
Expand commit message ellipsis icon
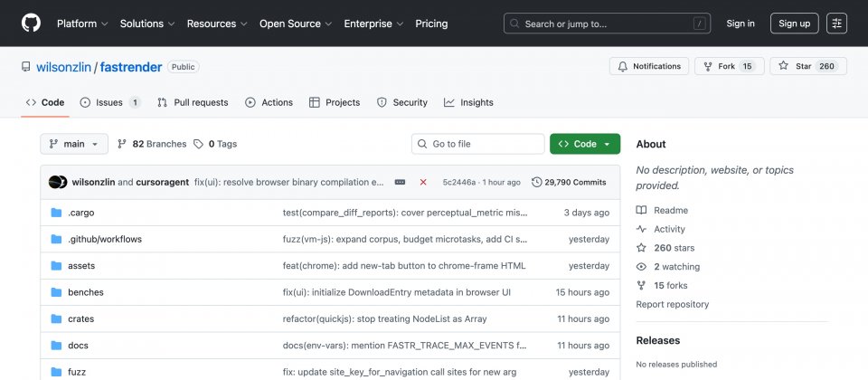pos(400,182)
